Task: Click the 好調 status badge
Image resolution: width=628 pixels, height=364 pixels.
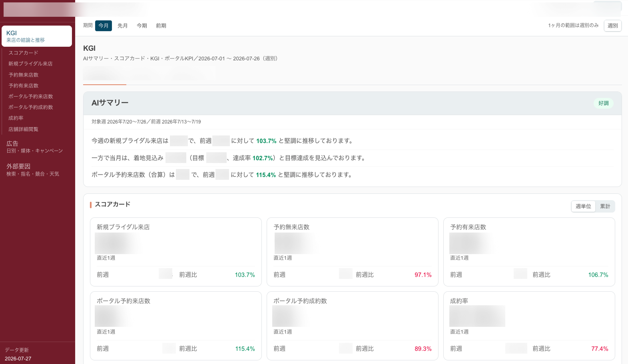Action: tap(603, 103)
